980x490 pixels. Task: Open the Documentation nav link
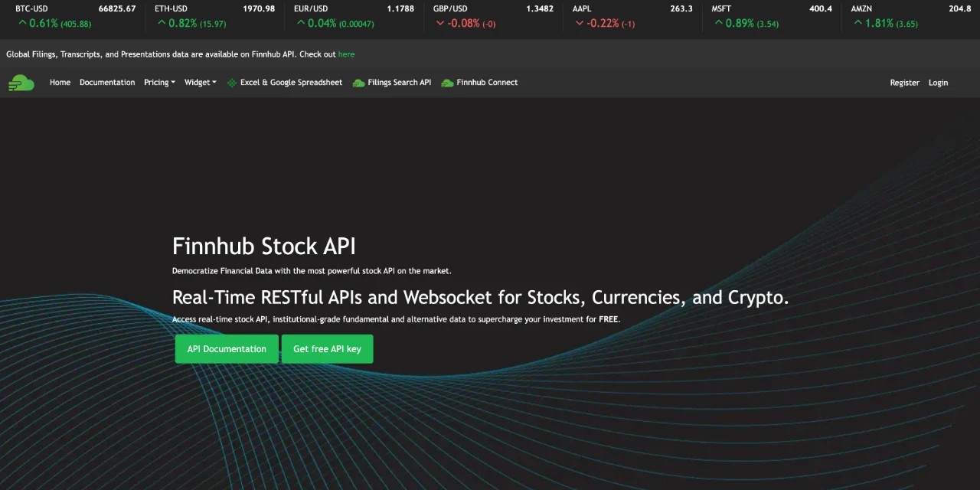click(107, 83)
